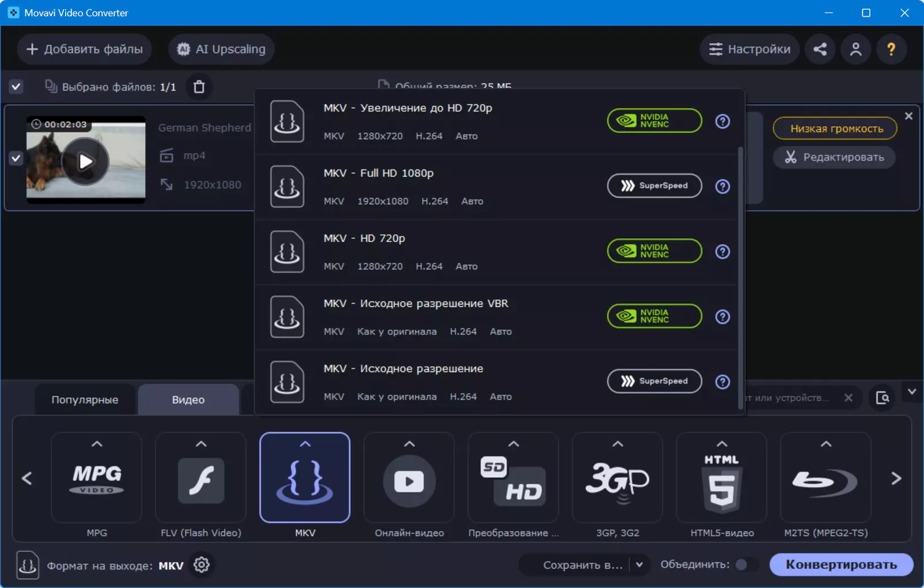Click the preset list scrollbar
Viewport: 924px width, 588px height.
[741, 278]
